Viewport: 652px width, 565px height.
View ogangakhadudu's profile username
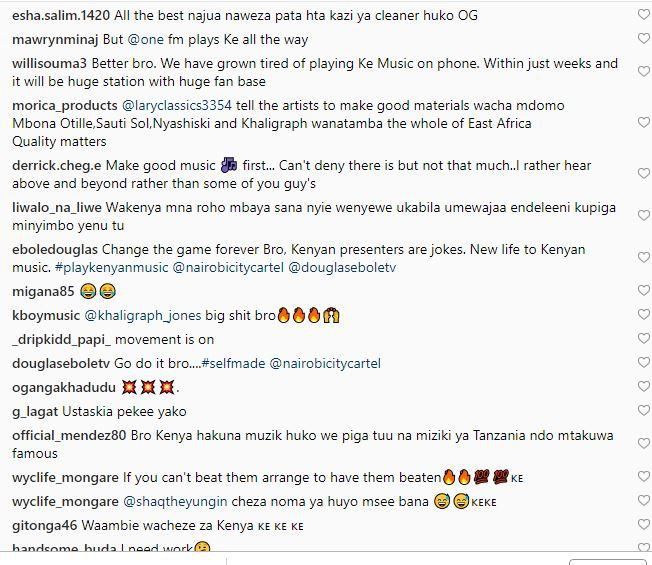(x=64, y=388)
